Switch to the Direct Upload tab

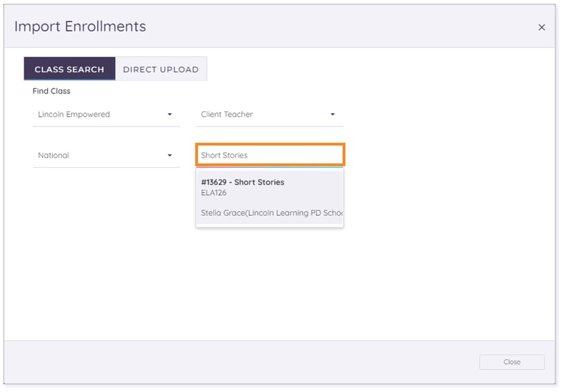pos(161,69)
